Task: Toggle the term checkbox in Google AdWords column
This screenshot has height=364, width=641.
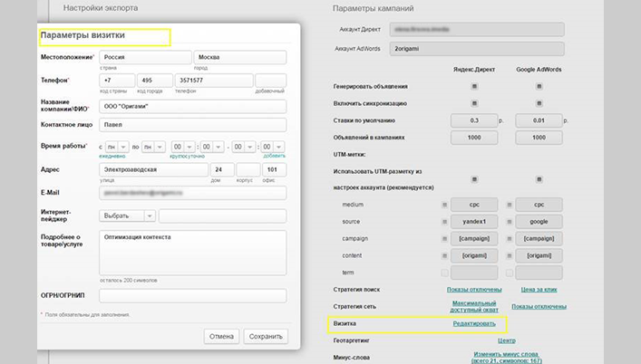Action: (x=510, y=273)
